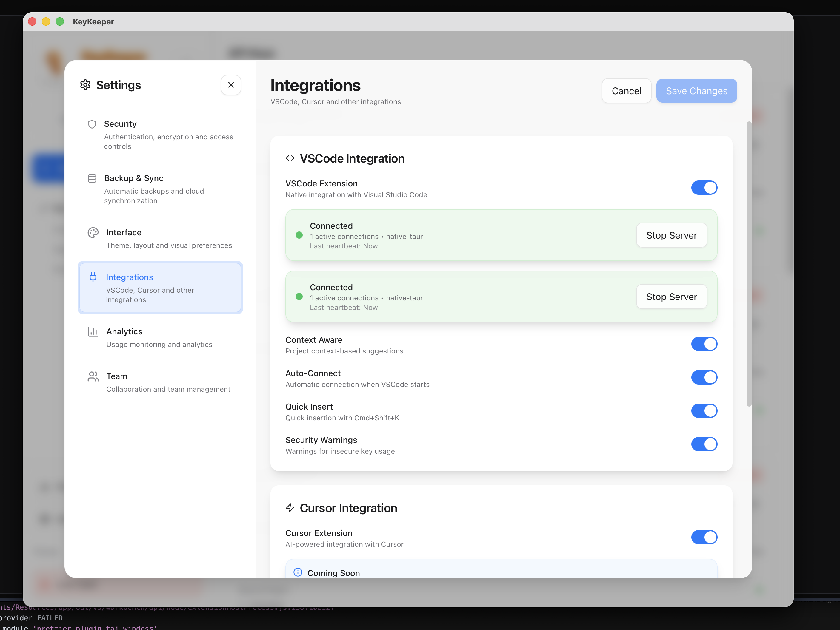
Task: Click second card's '1 active connections' text
Action: point(344,298)
